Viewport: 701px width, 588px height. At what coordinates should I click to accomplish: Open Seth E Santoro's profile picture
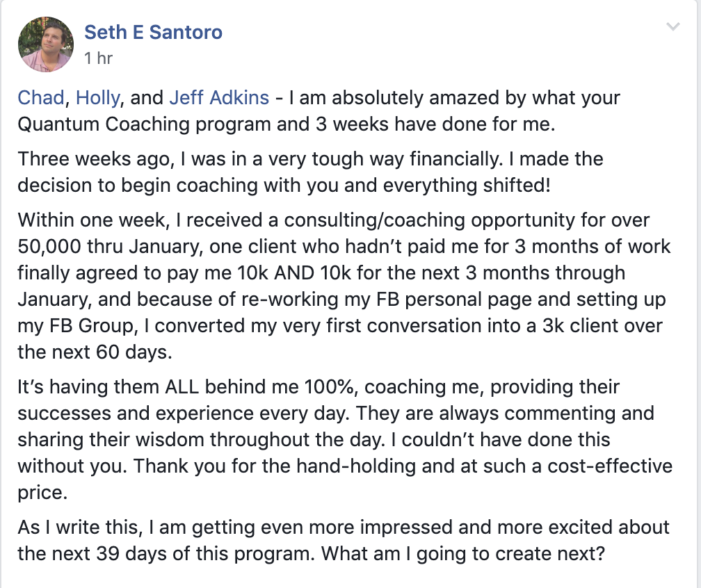(46, 44)
